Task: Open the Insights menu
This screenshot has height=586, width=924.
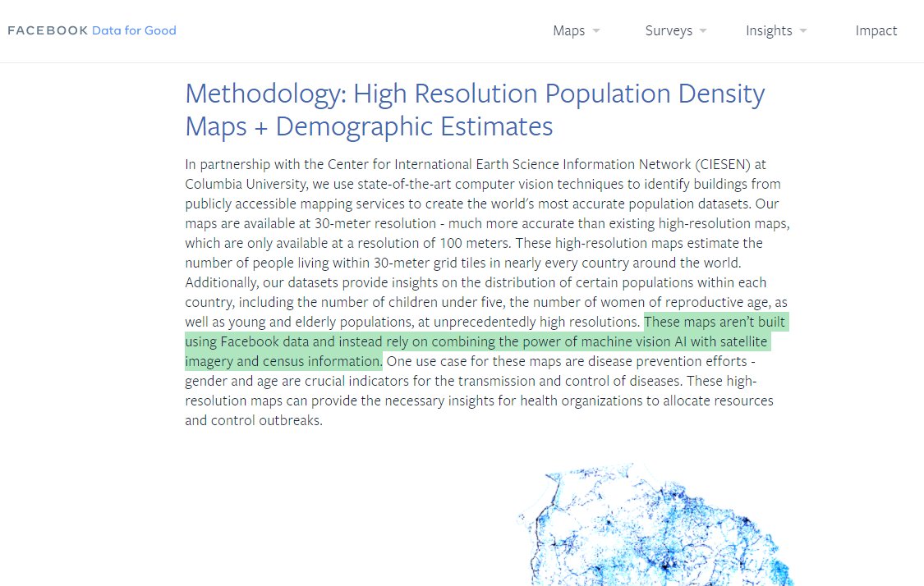Action: tap(769, 30)
